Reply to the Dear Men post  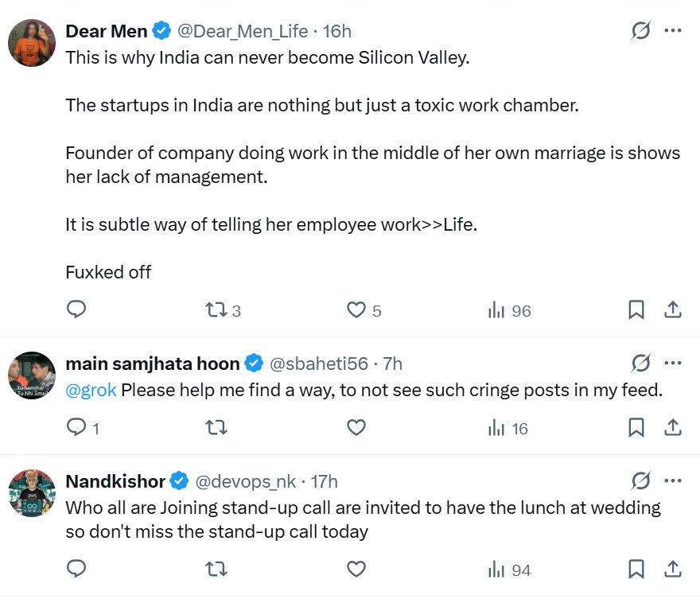pyautogui.click(x=76, y=309)
